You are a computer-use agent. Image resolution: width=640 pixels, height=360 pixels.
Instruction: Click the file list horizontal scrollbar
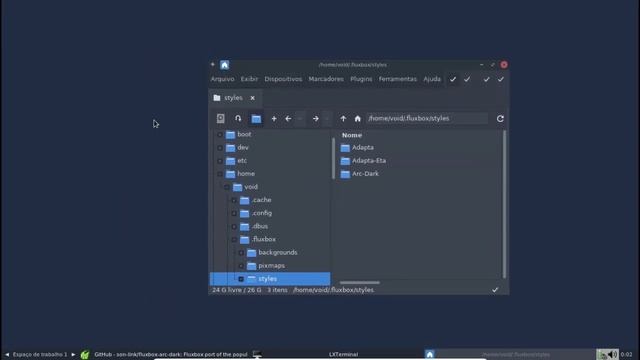click(360, 282)
